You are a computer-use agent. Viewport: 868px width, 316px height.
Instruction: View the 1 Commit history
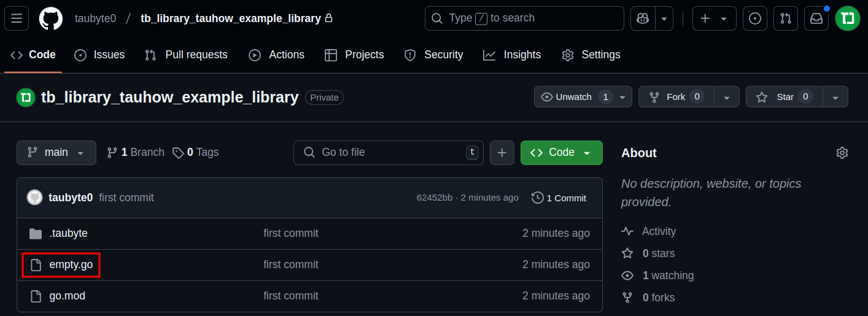[x=559, y=198]
